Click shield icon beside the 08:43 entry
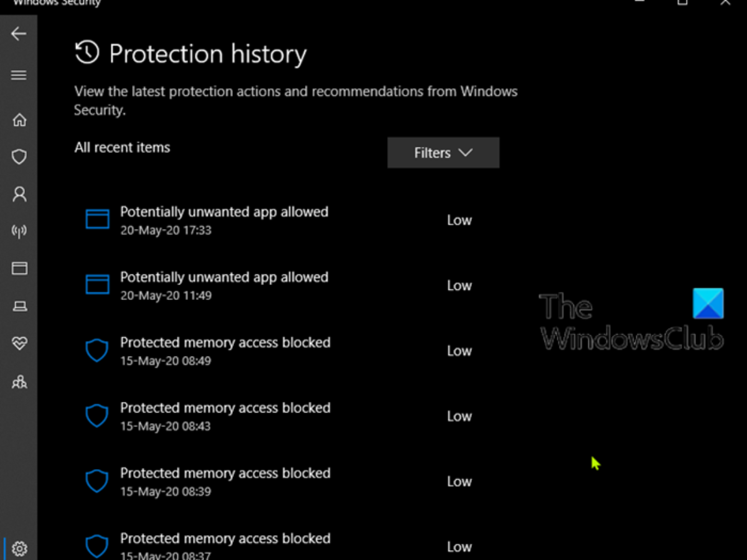The image size is (747, 560). pyautogui.click(x=96, y=416)
